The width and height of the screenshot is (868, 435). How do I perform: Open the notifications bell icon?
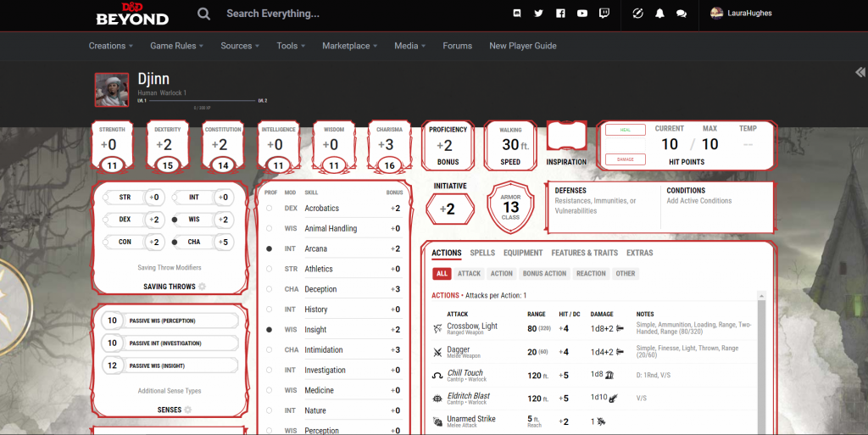(x=659, y=14)
